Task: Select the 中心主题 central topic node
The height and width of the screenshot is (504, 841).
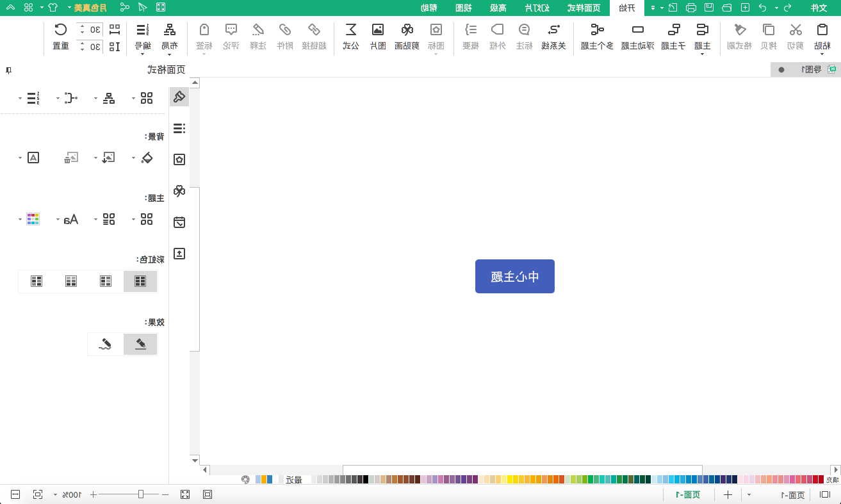Action: 515,277
